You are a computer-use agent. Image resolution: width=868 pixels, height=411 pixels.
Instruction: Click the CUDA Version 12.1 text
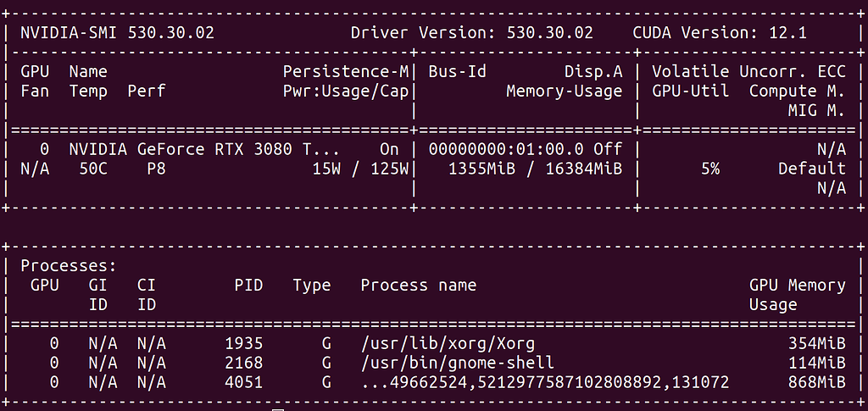point(720,33)
